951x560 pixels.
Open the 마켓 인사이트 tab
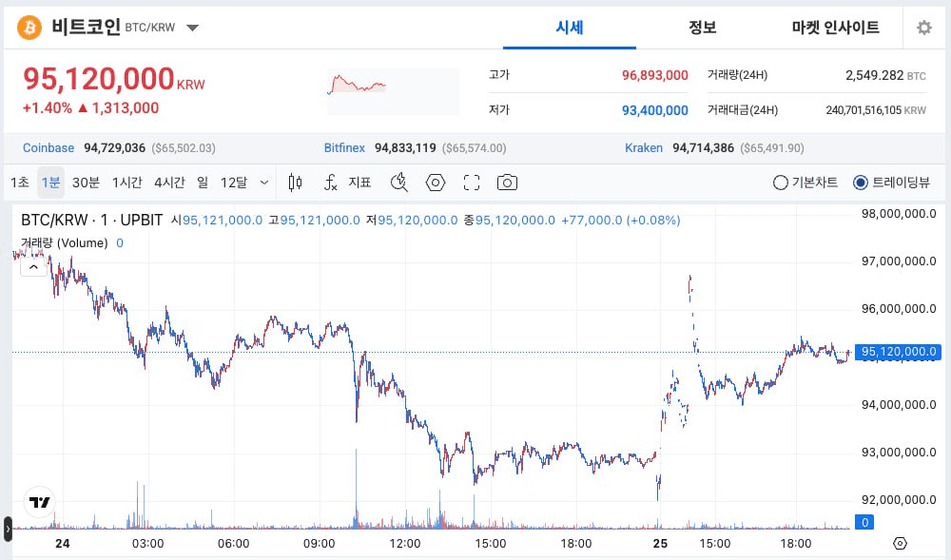pos(835,28)
